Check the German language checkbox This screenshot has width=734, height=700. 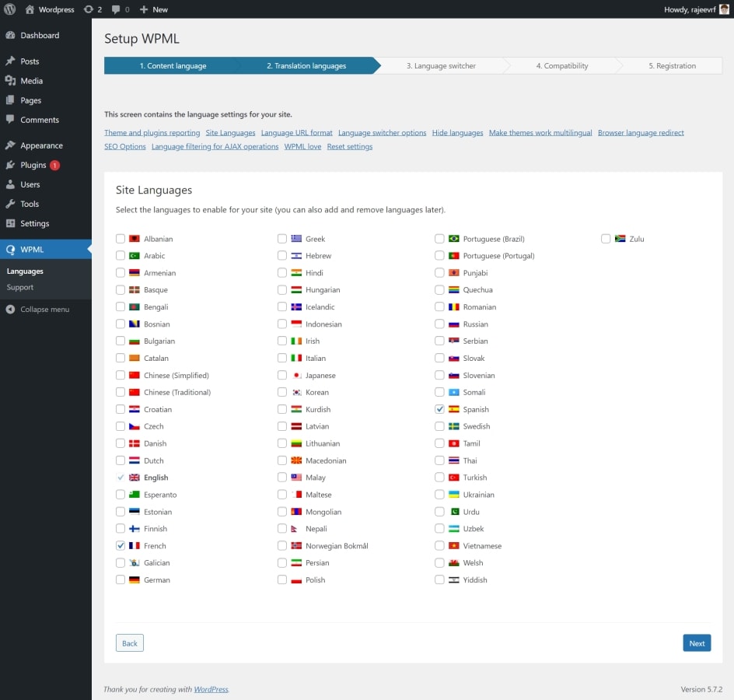[x=121, y=579]
